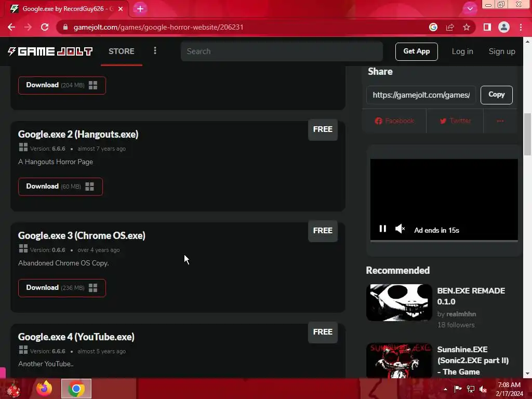Click the muted volume tray icon

483,389
